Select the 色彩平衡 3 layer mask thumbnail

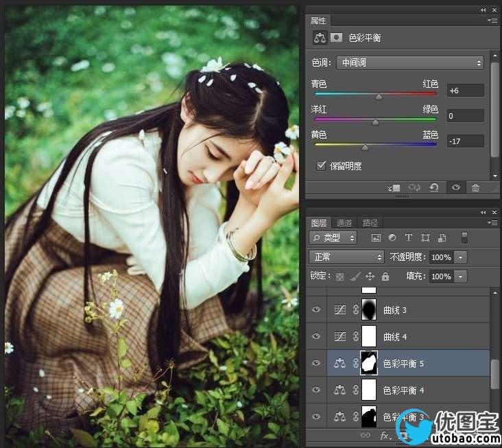coord(369,416)
